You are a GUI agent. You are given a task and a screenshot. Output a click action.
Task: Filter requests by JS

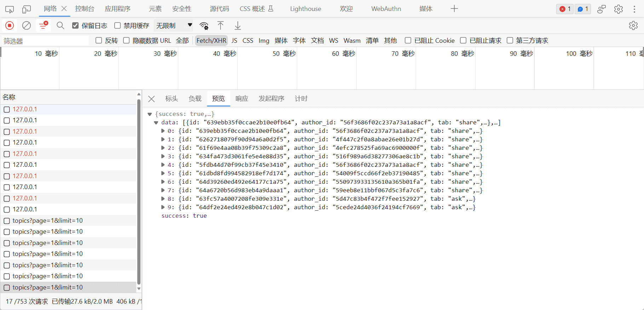click(x=234, y=41)
